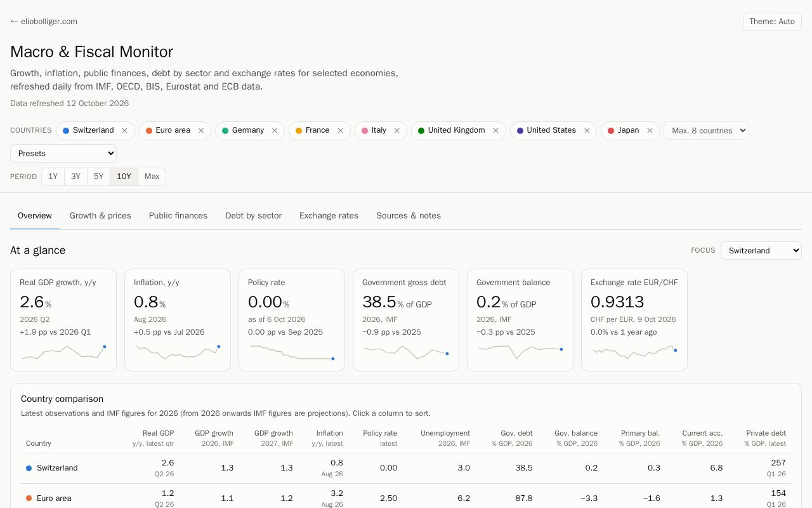Select the 10Y period
The width and height of the screenshot is (812, 508).
point(124,177)
